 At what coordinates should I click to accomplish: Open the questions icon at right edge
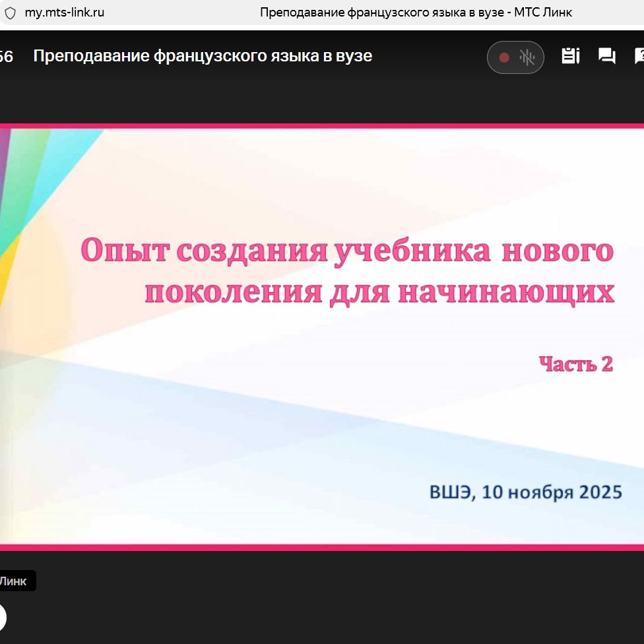[x=639, y=56]
